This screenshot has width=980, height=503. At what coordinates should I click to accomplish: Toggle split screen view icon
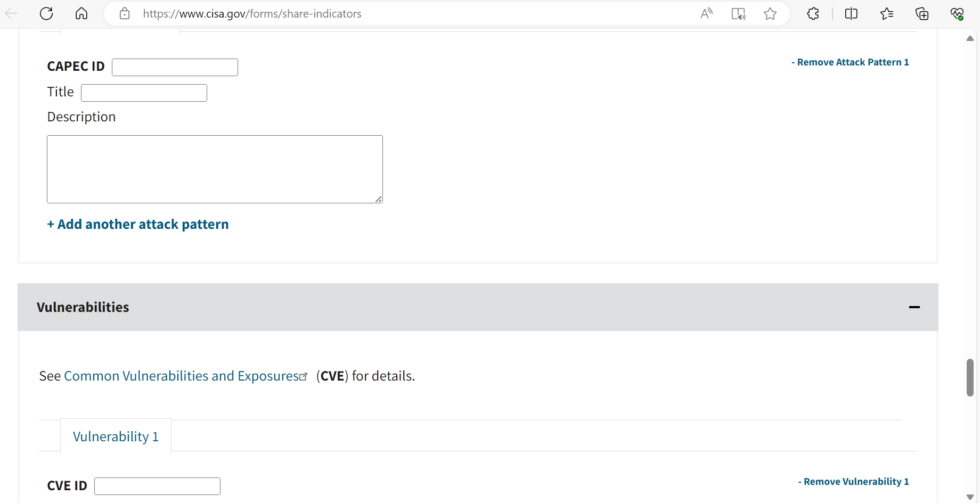click(851, 14)
